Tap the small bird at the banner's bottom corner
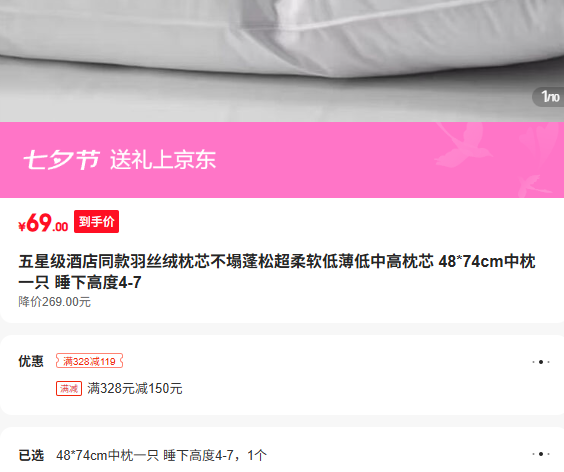Image resolution: width=564 pixels, height=472 pixels. pos(534,186)
